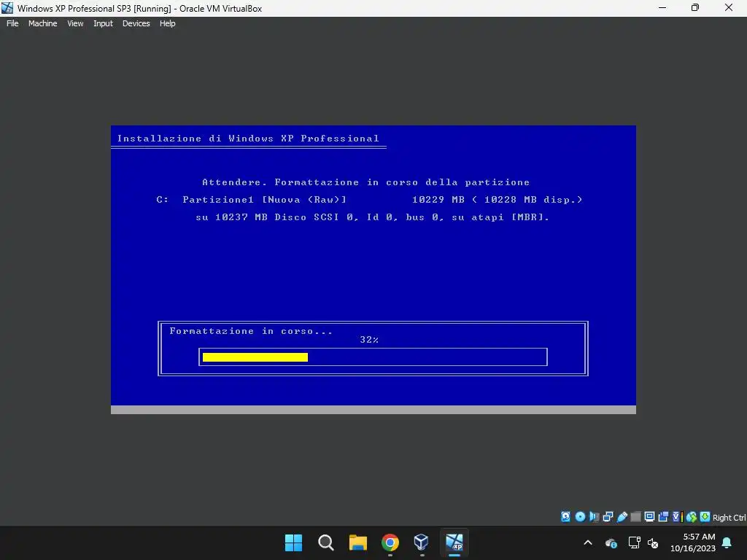Open the Help menu
Screen dimensions: 747x560
coord(167,23)
